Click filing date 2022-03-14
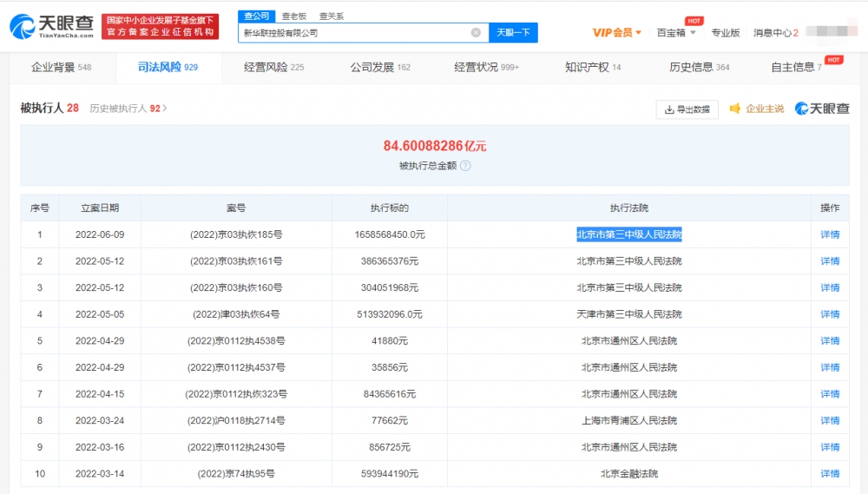 (x=100, y=473)
